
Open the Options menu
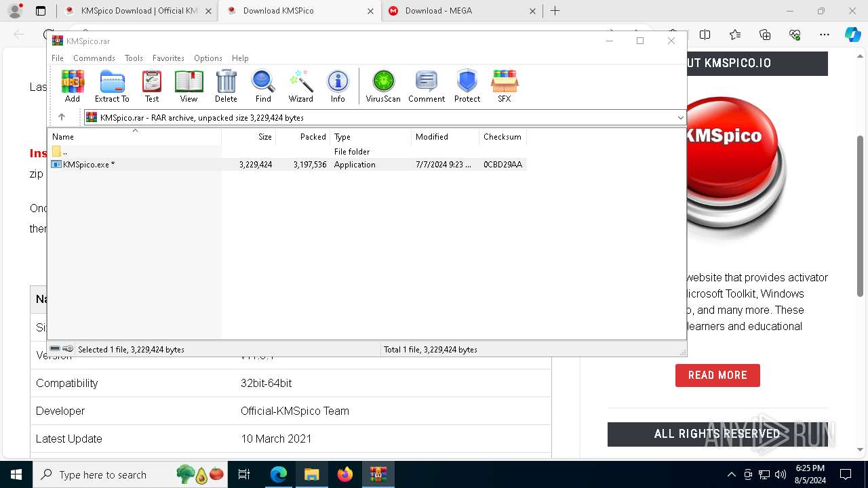click(x=208, y=58)
